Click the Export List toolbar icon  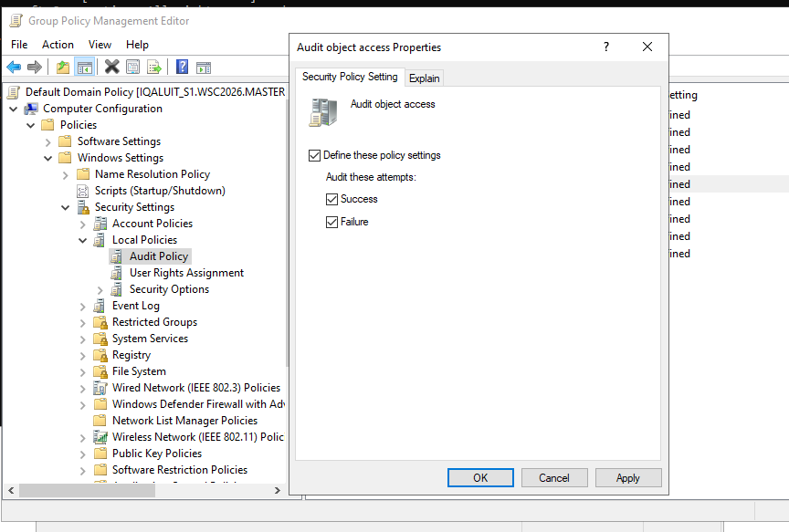click(x=154, y=67)
